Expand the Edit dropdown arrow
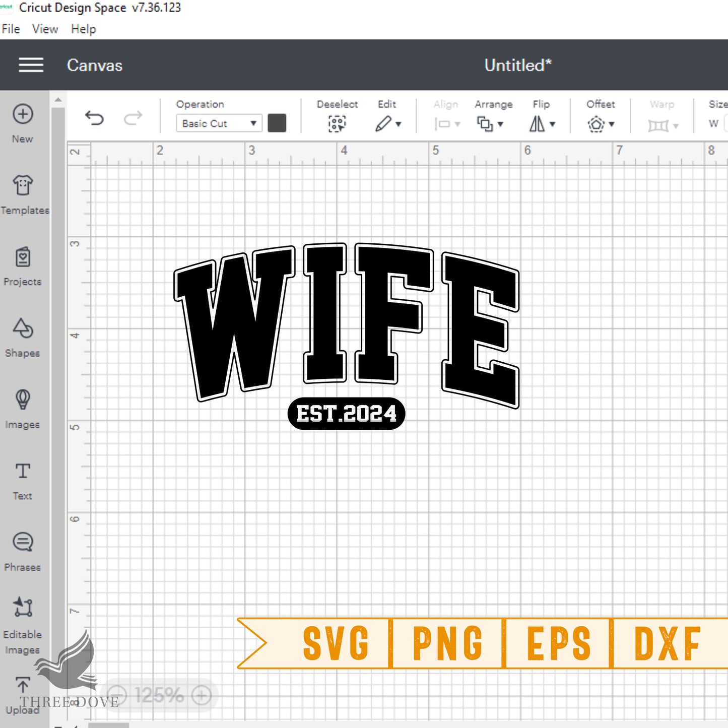This screenshot has width=728, height=728. pos(399,124)
